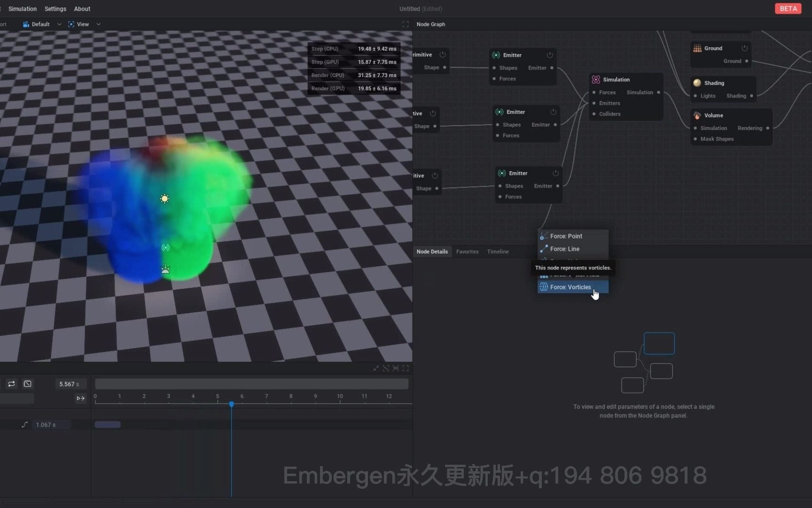
Task: Click the Simulation node Colliders input pin
Action: tap(594, 114)
